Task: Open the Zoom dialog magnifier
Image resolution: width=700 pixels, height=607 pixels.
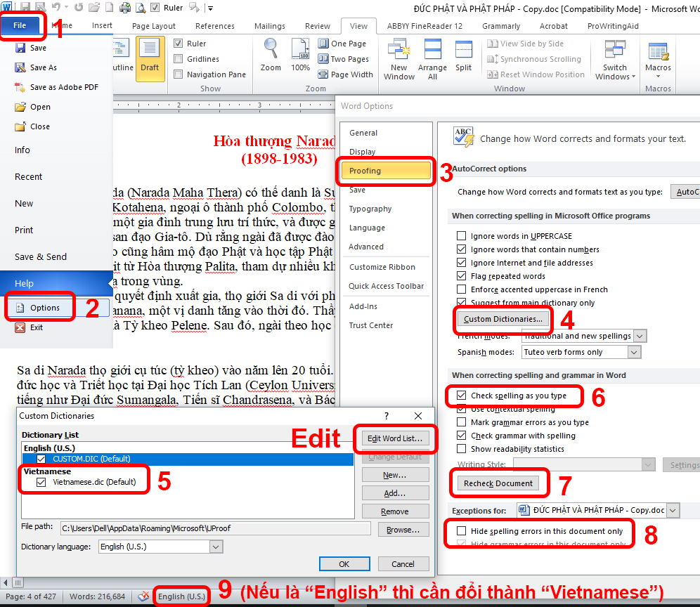Action: coord(271,55)
